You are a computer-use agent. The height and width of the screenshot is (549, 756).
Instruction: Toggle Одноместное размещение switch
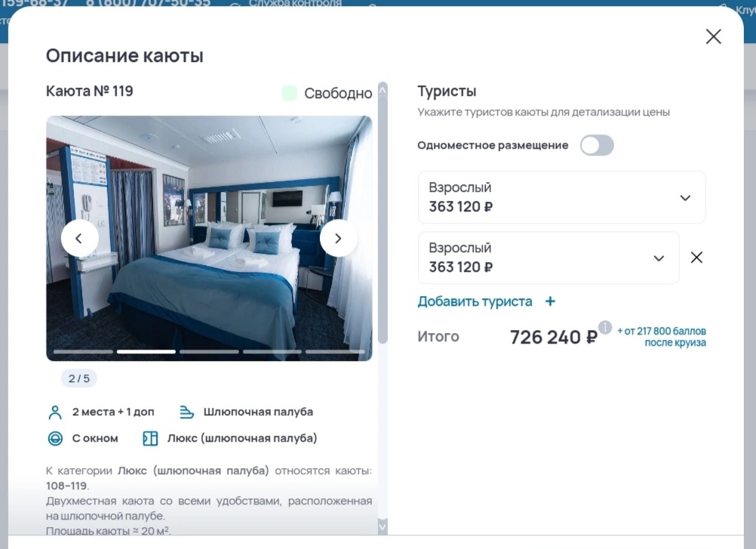pyautogui.click(x=597, y=145)
